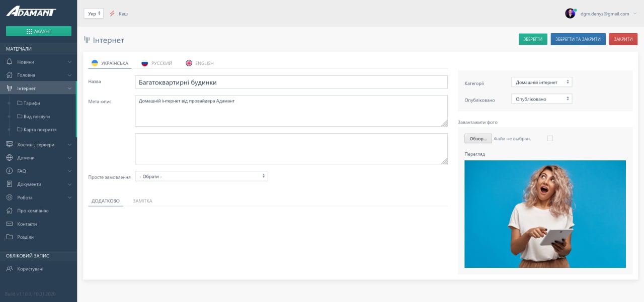Collapse the Інтернет sidebar chevron
The height and width of the screenshot is (302, 644).
70,88
